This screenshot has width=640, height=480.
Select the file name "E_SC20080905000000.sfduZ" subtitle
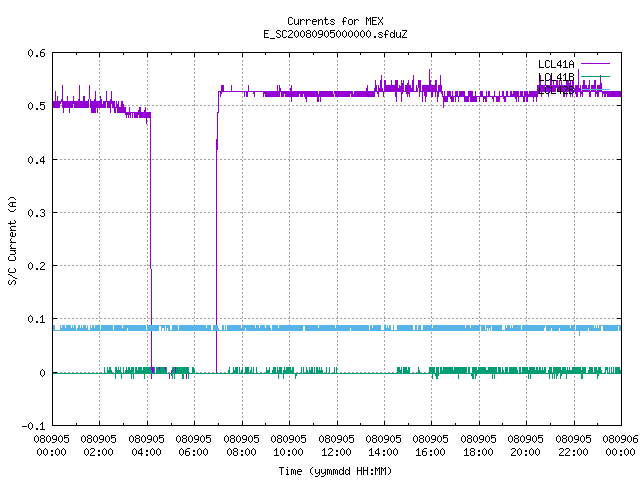[x=335, y=34]
